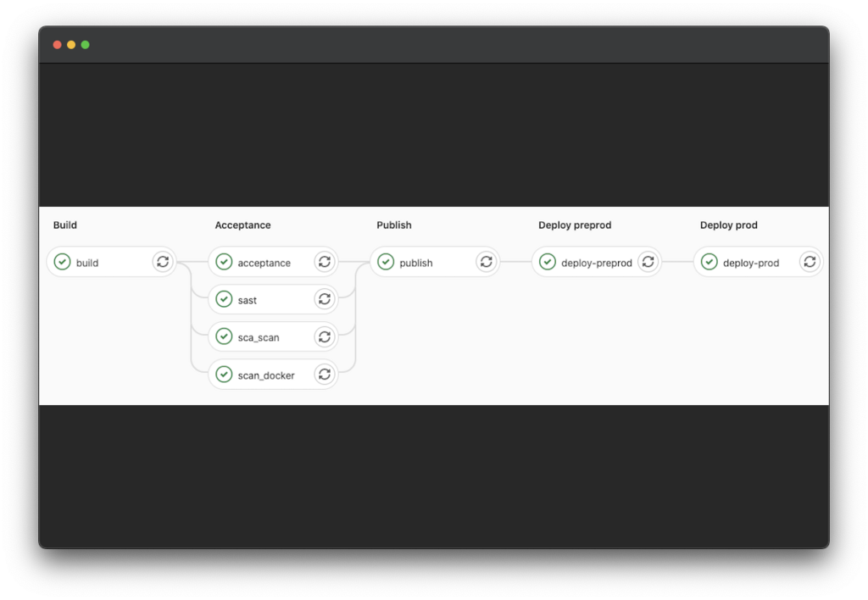Retry the deploy-prod job
Screen dimensions: 868x600
[x=810, y=262]
